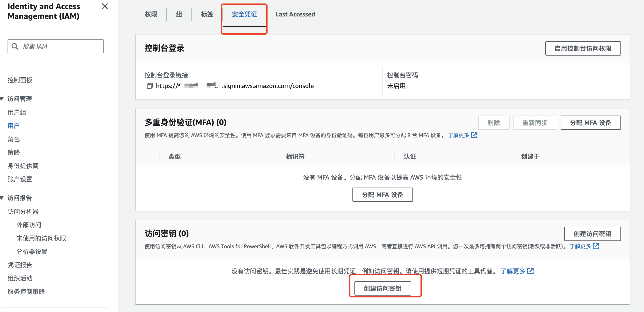Click external link icon in 访问密钥 description

tap(596, 246)
